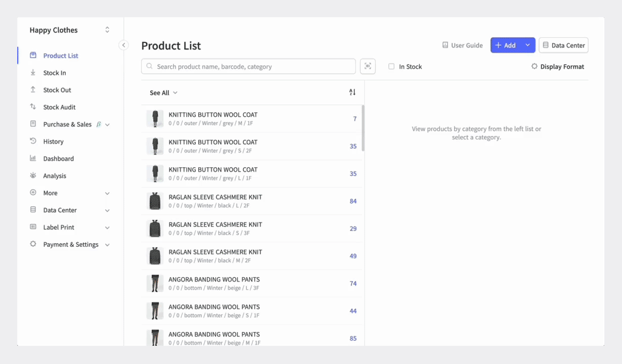Click the A-Z sort icon above the product list

[x=352, y=92]
